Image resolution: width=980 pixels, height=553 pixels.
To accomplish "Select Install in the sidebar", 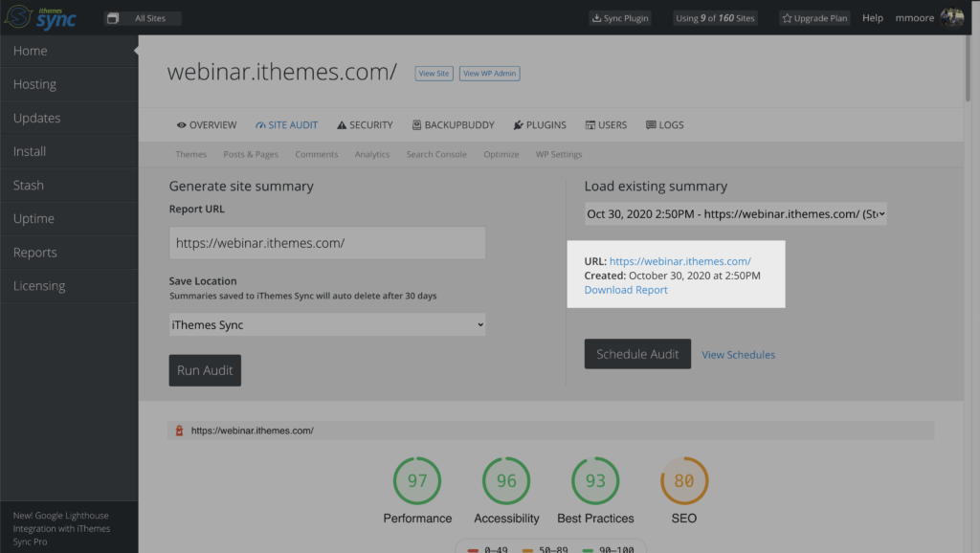I will point(69,151).
